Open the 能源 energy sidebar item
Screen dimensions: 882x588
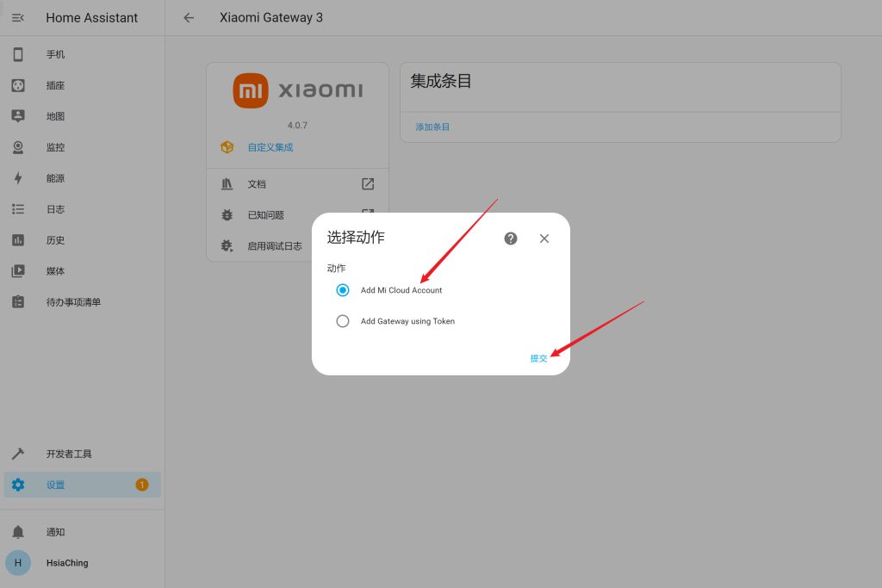(82, 178)
